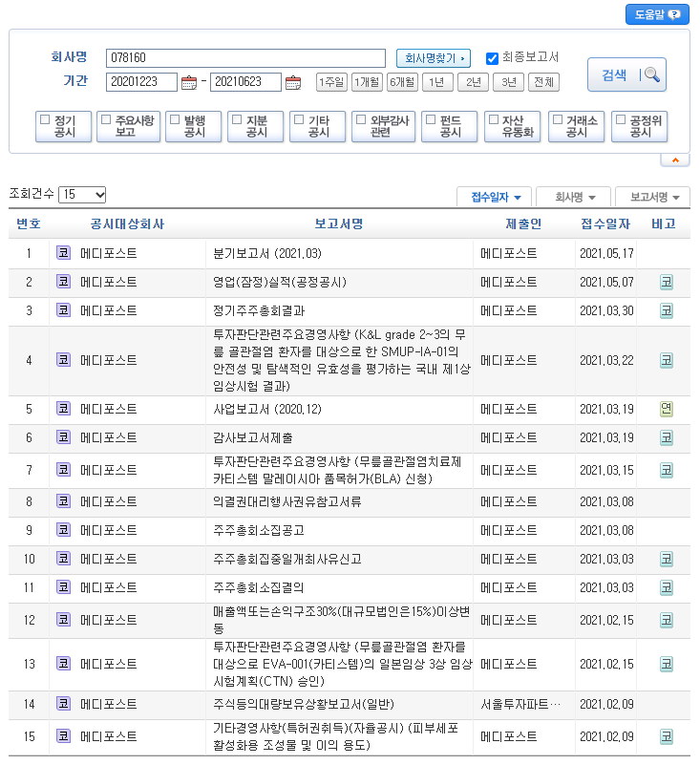This screenshot has height=765, width=700.
Task: Click 비고 연 icon for 사업보고서 row
Action: [x=667, y=409]
